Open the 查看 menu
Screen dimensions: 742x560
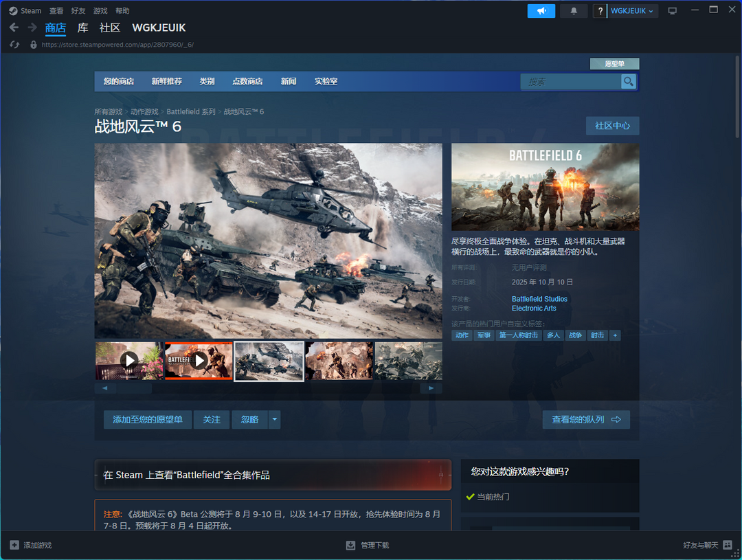[56, 10]
